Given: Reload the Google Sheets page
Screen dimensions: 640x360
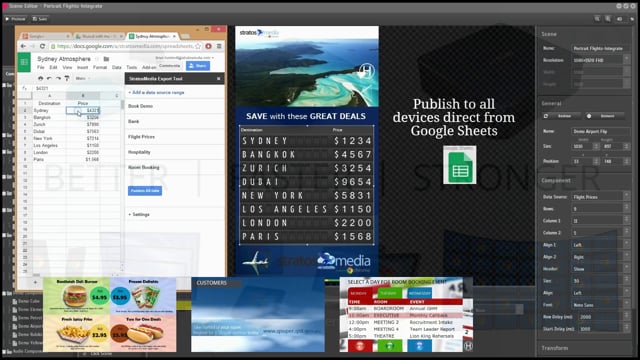Looking at the screenshot, I should coord(42,46).
